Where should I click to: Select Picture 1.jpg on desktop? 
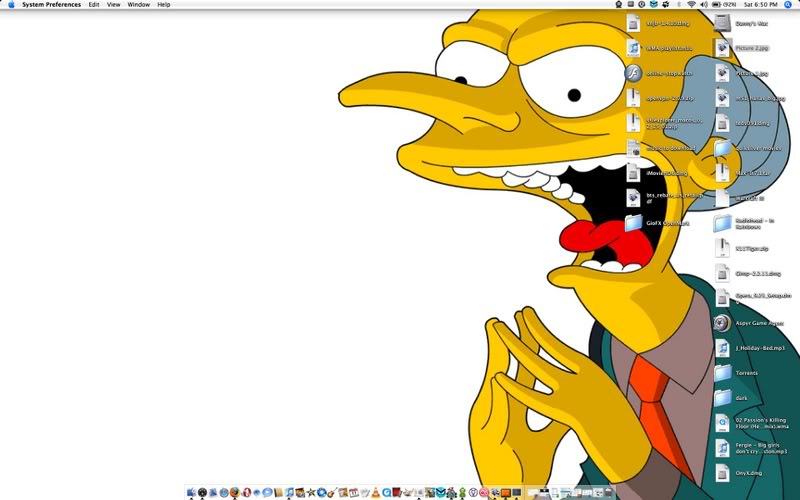722,73
